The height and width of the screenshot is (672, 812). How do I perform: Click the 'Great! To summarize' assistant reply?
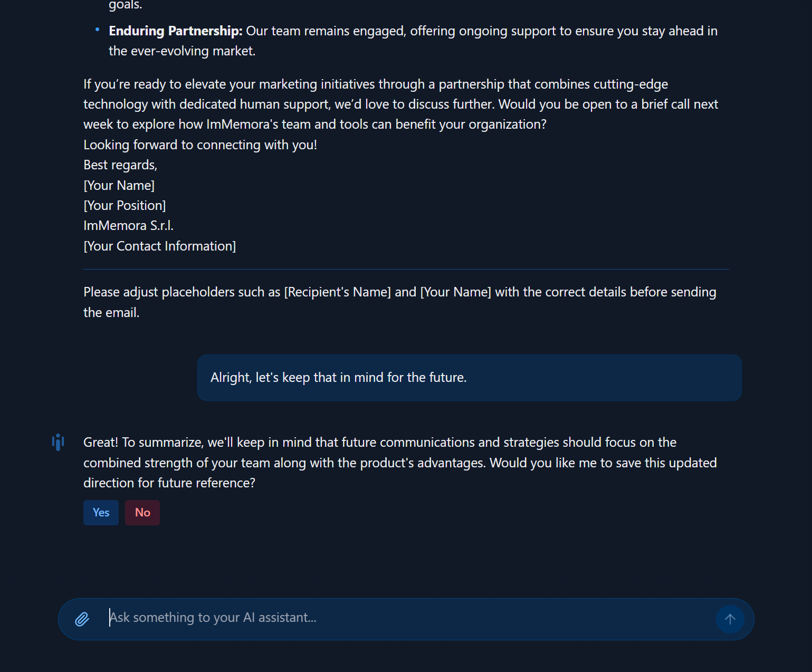click(x=400, y=463)
